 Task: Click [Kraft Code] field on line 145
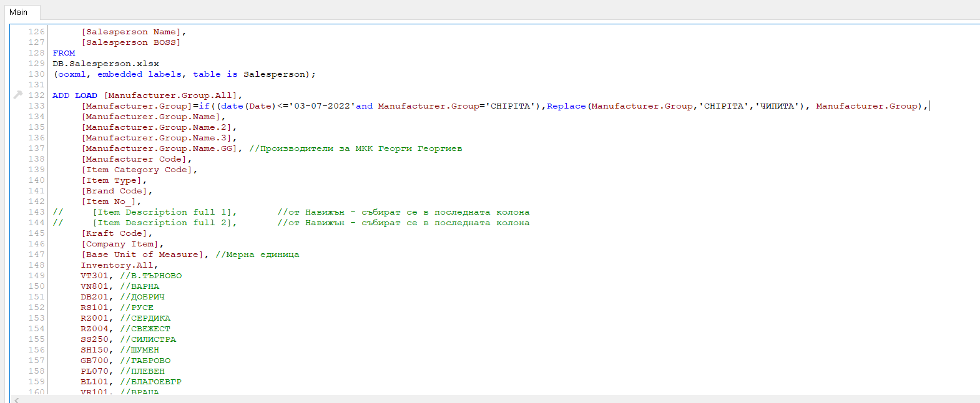coord(114,233)
